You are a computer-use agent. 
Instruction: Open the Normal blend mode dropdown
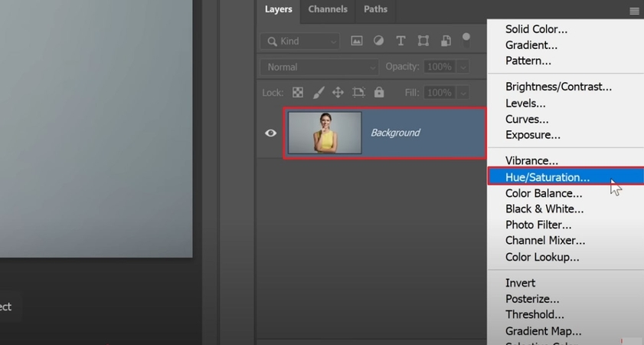319,67
